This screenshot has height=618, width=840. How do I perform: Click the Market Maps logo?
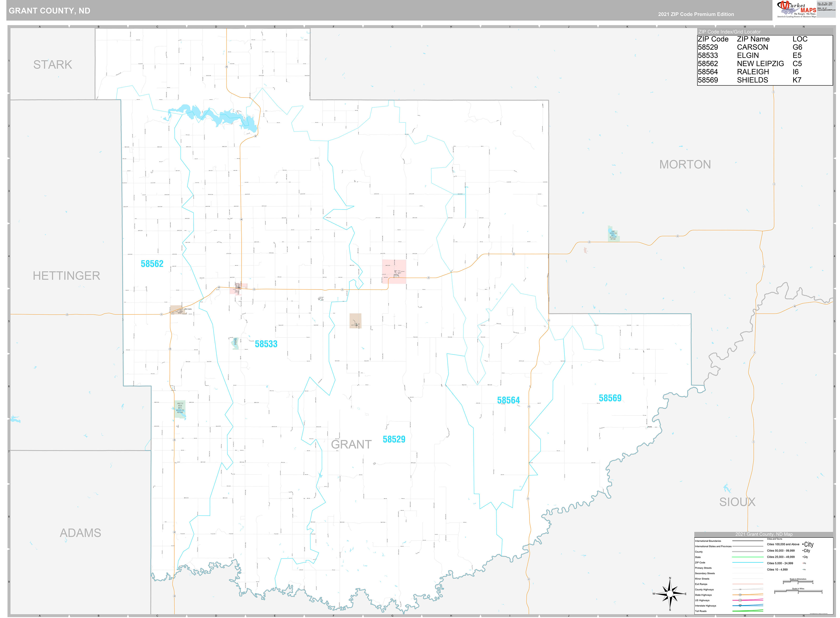(x=796, y=9)
